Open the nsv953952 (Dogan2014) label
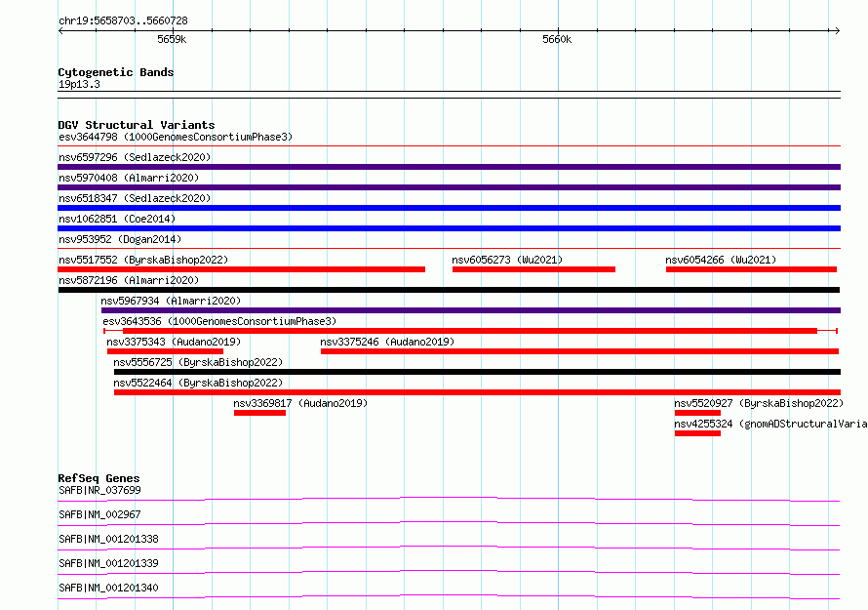The image size is (868, 610). pos(120,239)
